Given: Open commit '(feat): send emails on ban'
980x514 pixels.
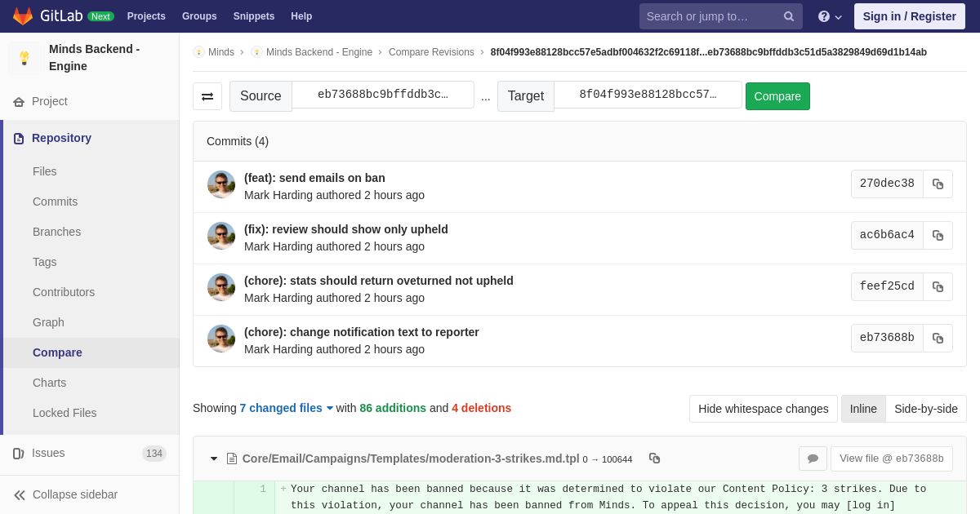Looking at the screenshot, I should pyautogui.click(x=314, y=178).
